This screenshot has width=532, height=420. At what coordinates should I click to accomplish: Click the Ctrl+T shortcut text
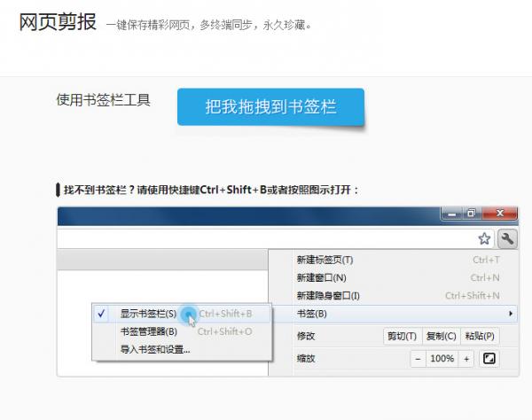pyautogui.click(x=486, y=260)
